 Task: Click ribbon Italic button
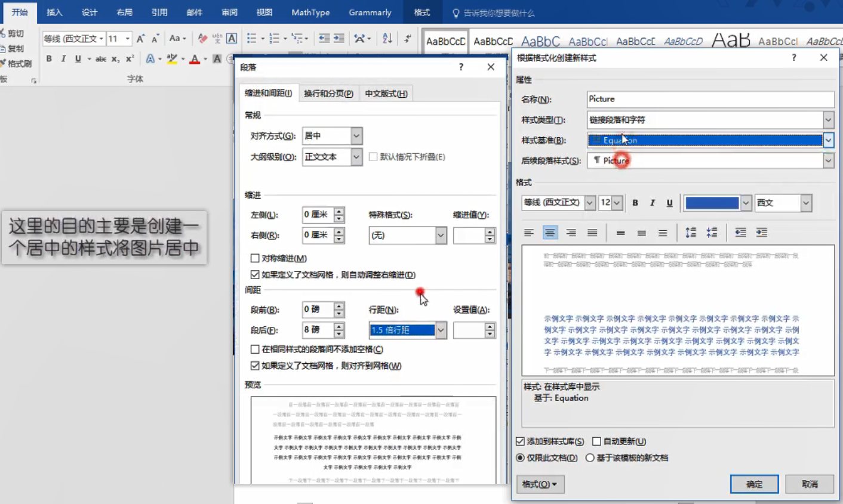click(x=63, y=58)
